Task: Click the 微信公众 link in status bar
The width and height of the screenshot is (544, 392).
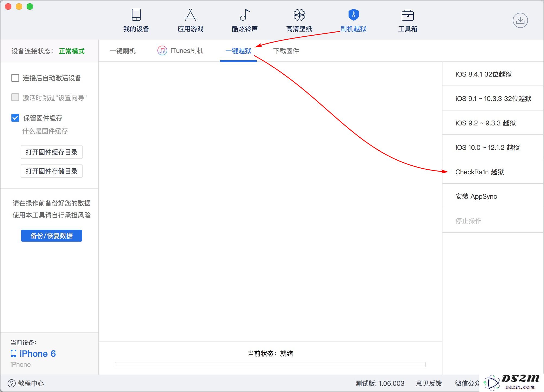Action: 467,383
